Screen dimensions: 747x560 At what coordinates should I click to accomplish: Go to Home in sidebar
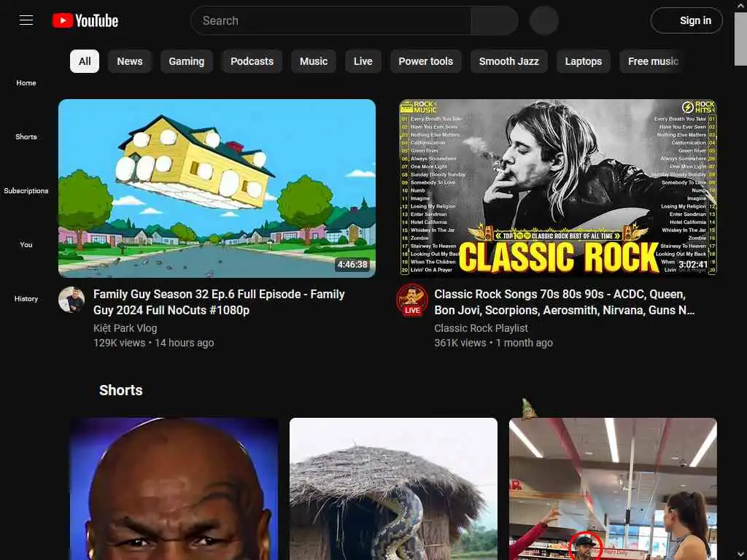click(x=26, y=83)
